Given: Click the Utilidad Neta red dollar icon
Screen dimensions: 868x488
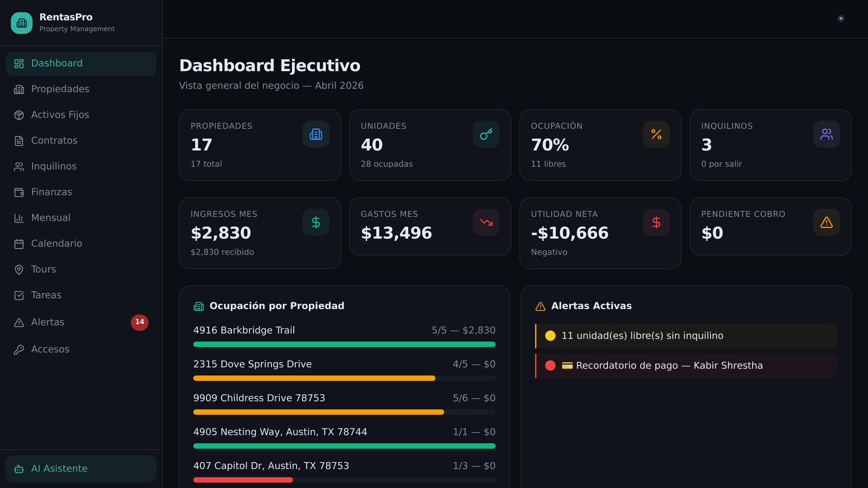Looking at the screenshot, I should (x=656, y=222).
